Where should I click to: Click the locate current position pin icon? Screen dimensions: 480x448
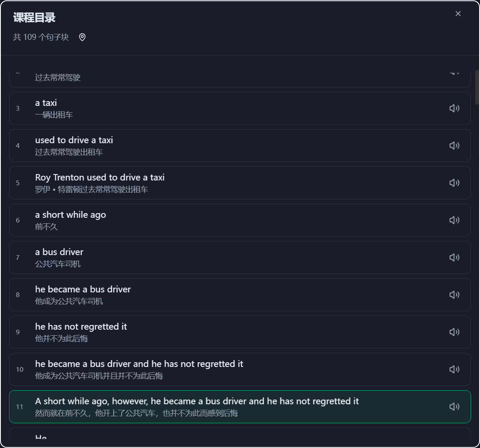click(x=82, y=37)
